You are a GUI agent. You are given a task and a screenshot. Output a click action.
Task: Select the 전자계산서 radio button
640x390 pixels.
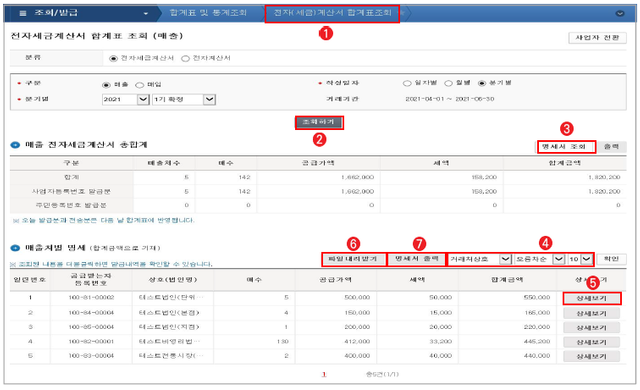point(185,59)
